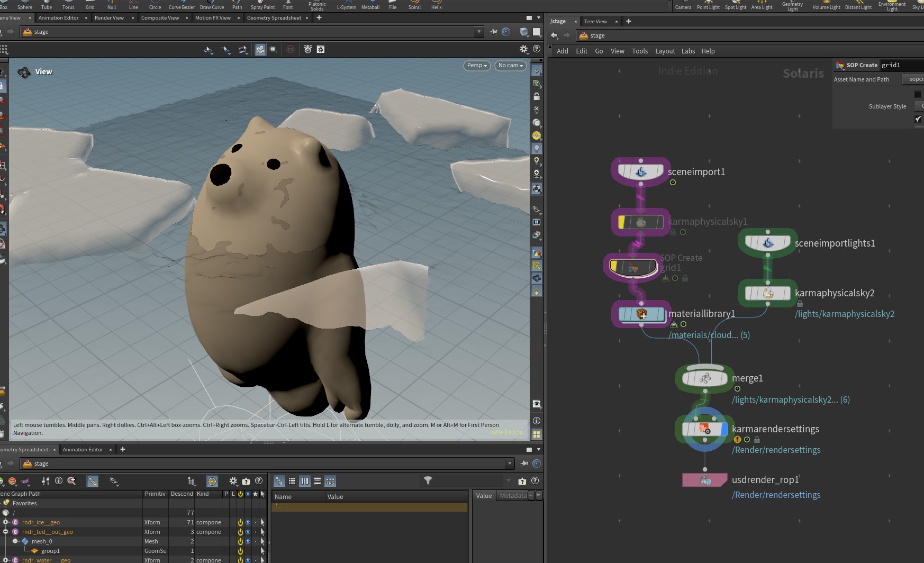Collapse the mesh_0 tree item
The height and width of the screenshot is (563, 924).
[x=15, y=541]
